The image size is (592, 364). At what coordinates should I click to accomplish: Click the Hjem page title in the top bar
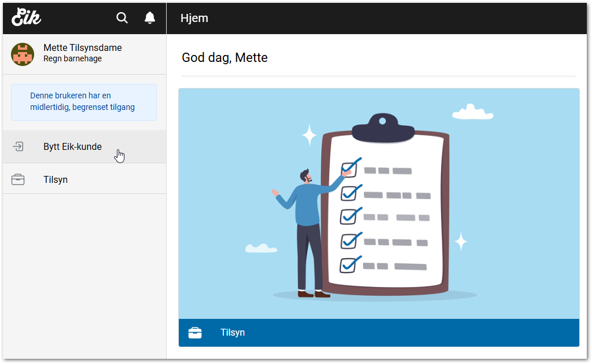[194, 18]
